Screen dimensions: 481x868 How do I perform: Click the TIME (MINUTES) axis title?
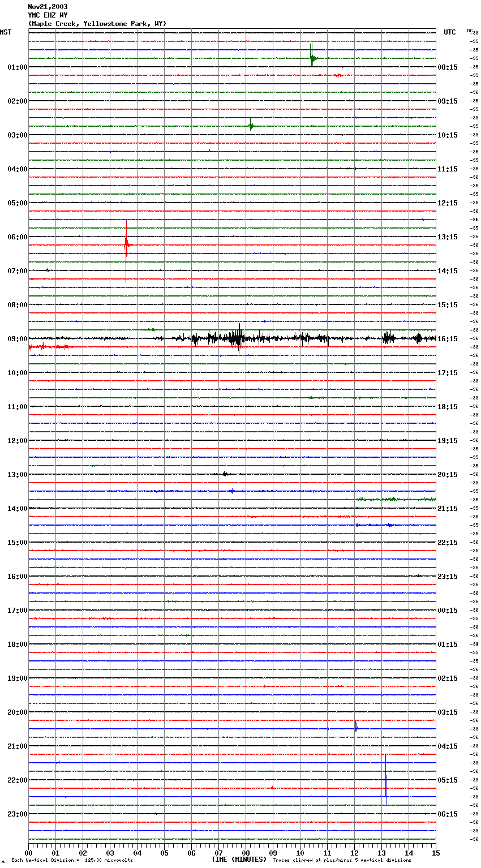point(239,860)
